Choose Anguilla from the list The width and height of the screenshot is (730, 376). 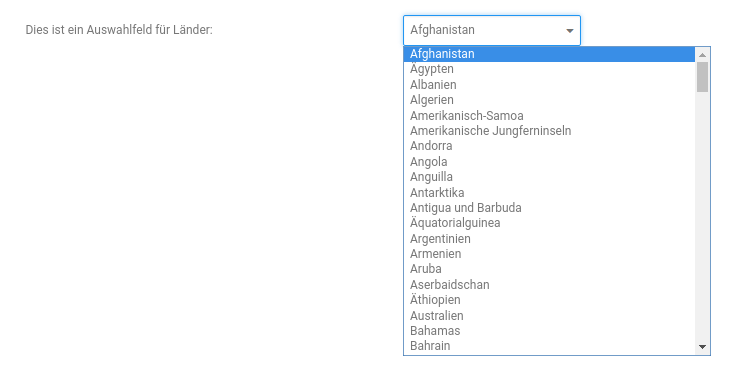tap(549, 177)
